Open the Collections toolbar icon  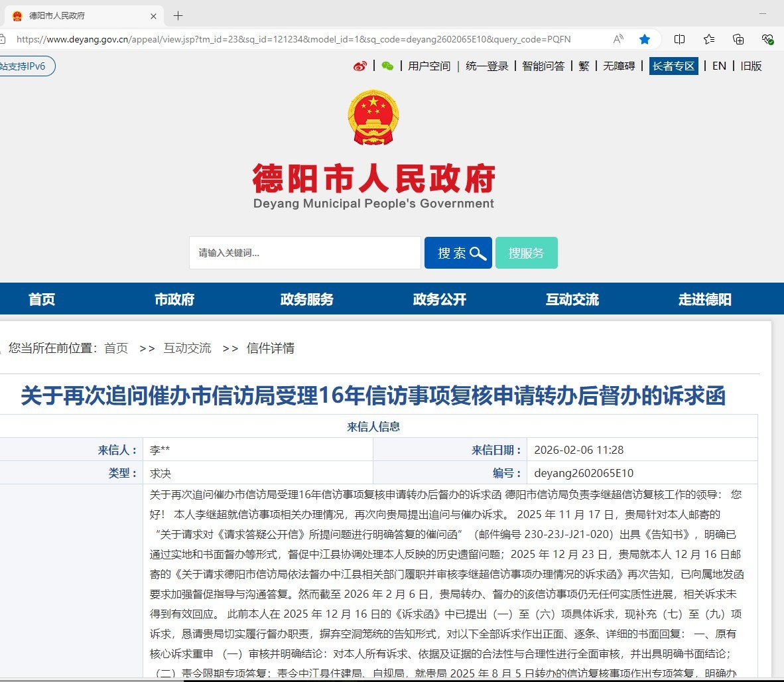pos(738,39)
